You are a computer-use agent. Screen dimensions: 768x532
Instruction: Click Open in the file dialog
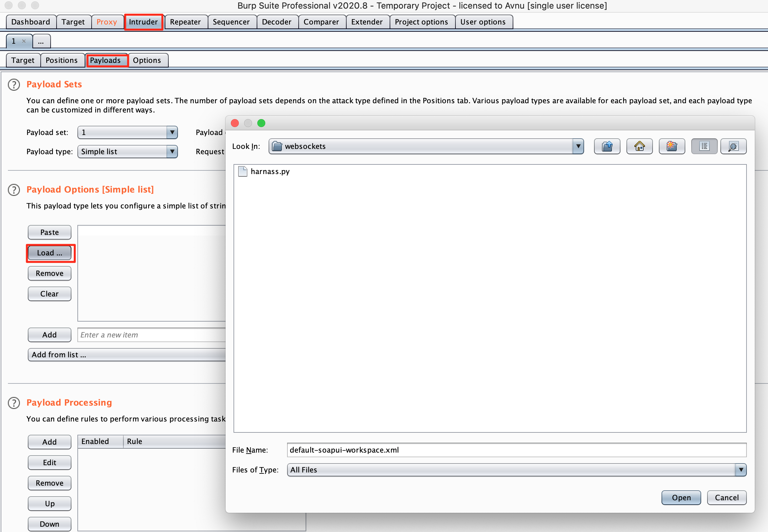(x=681, y=498)
